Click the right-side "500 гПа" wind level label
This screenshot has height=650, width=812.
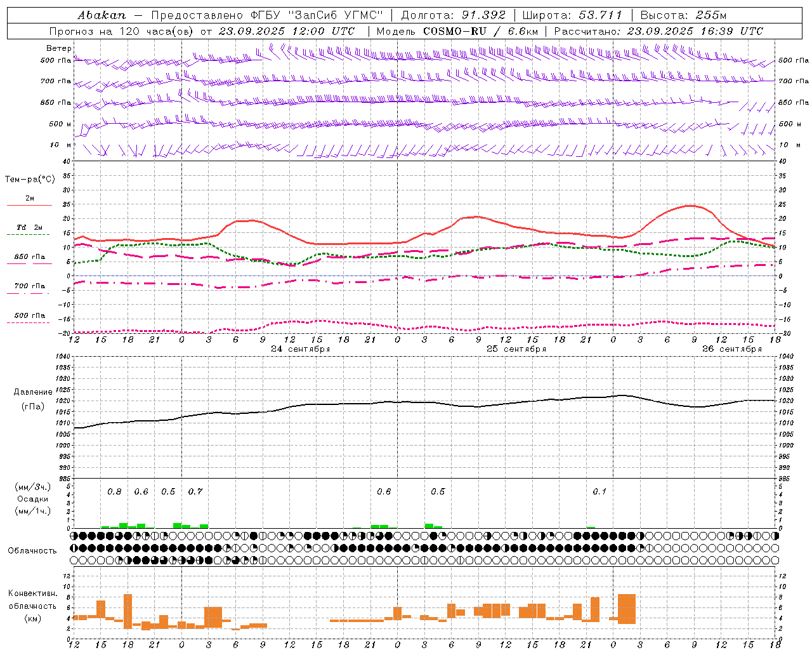(x=794, y=61)
